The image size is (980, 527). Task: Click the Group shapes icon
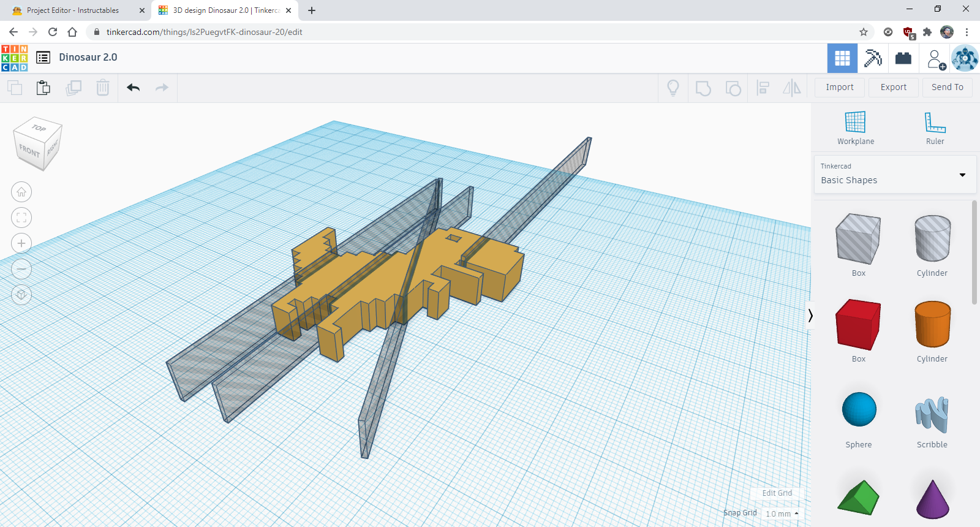point(703,88)
